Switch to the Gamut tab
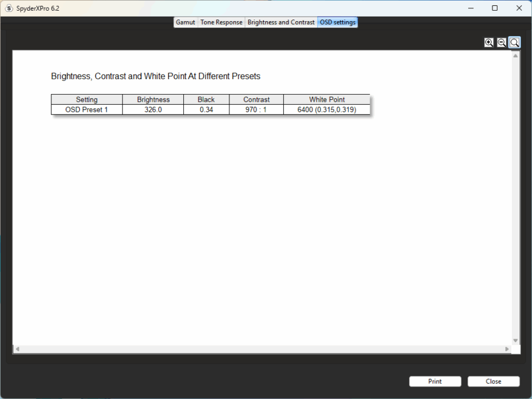Screen dimensions: 532x399 (185, 22)
